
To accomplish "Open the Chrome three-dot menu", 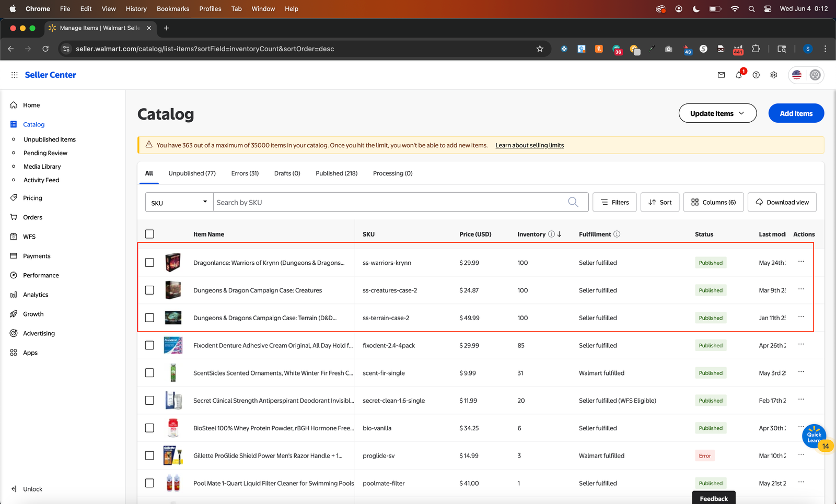I will 825,49.
